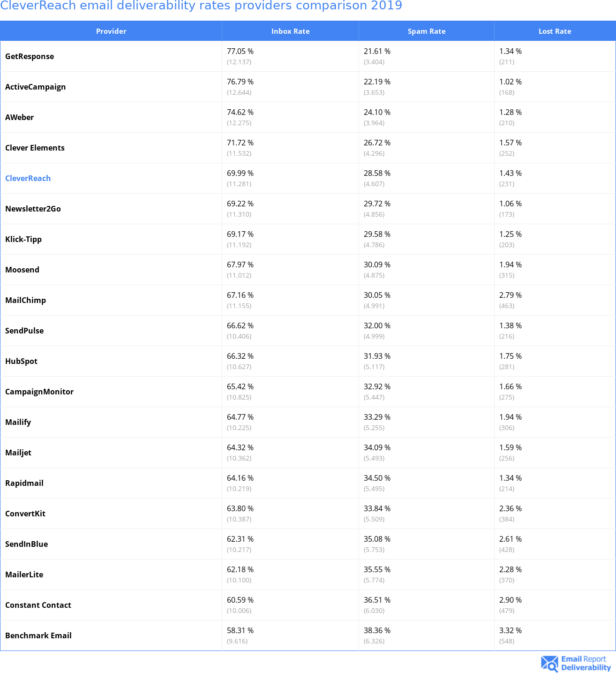Select the AWeber row name
Screen dimensions: 616x673
tap(19, 117)
